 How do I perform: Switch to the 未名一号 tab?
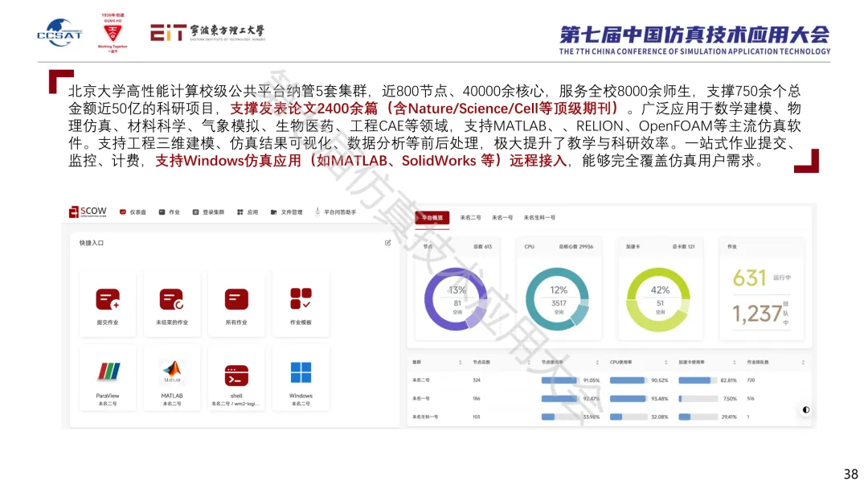(502, 218)
